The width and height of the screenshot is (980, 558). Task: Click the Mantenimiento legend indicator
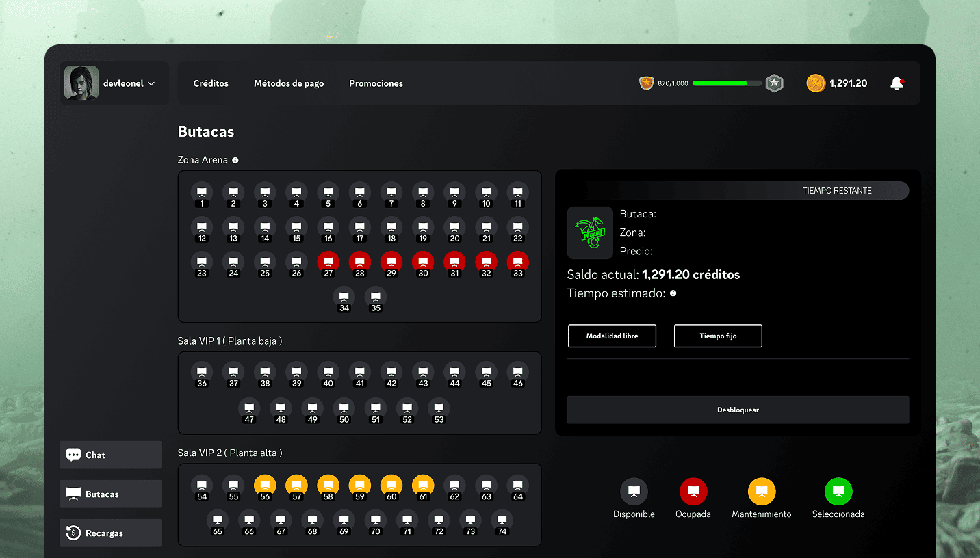761,491
